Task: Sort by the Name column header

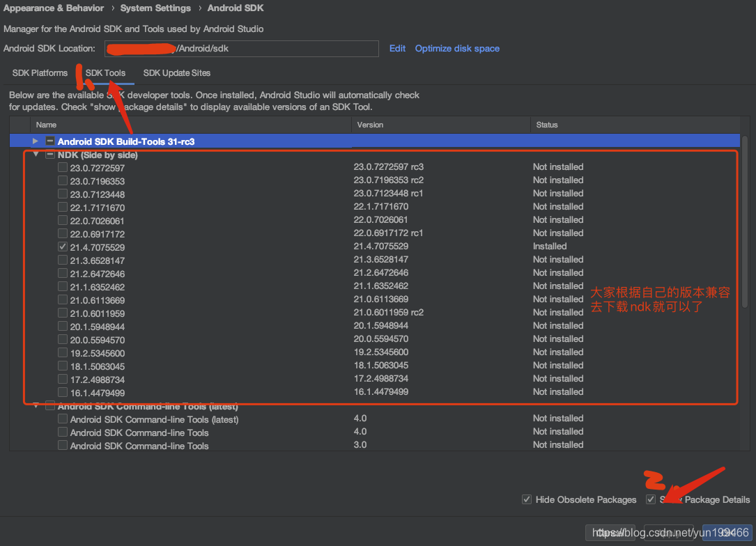Action: point(191,125)
